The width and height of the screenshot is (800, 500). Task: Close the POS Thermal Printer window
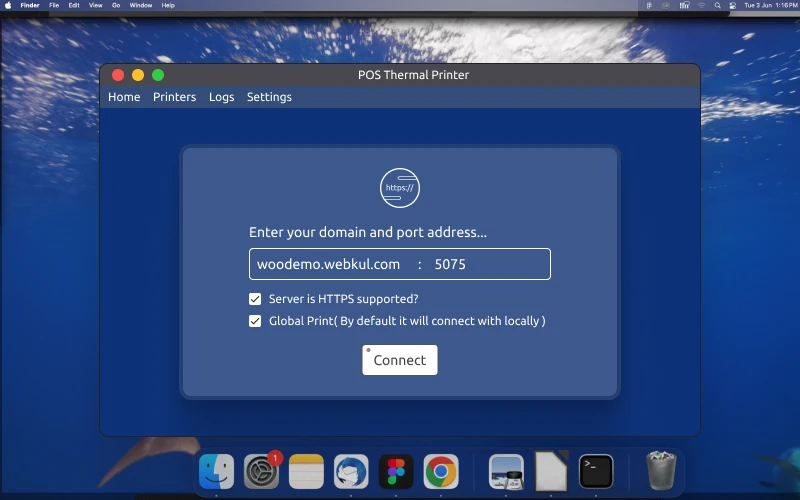click(118, 75)
